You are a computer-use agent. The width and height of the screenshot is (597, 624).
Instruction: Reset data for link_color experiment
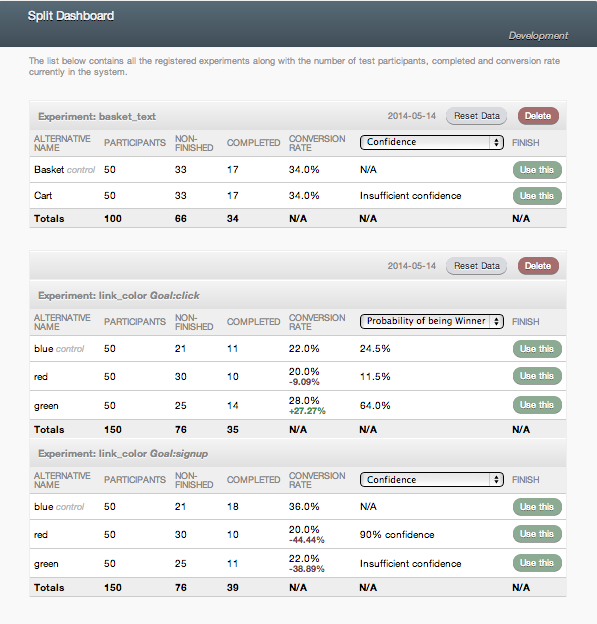[x=476, y=266]
